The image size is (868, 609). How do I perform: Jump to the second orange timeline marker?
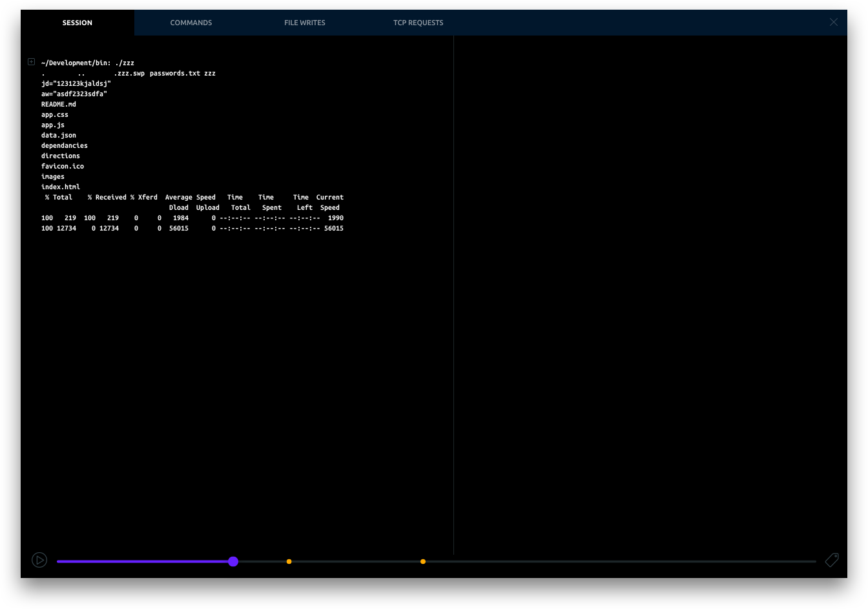pos(423,561)
